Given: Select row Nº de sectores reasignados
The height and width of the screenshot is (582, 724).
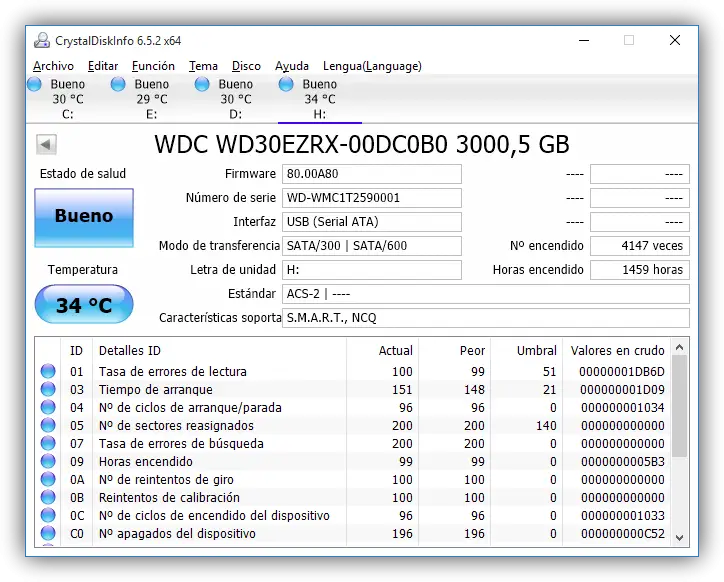Looking at the screenshot, I should point(353,425).
